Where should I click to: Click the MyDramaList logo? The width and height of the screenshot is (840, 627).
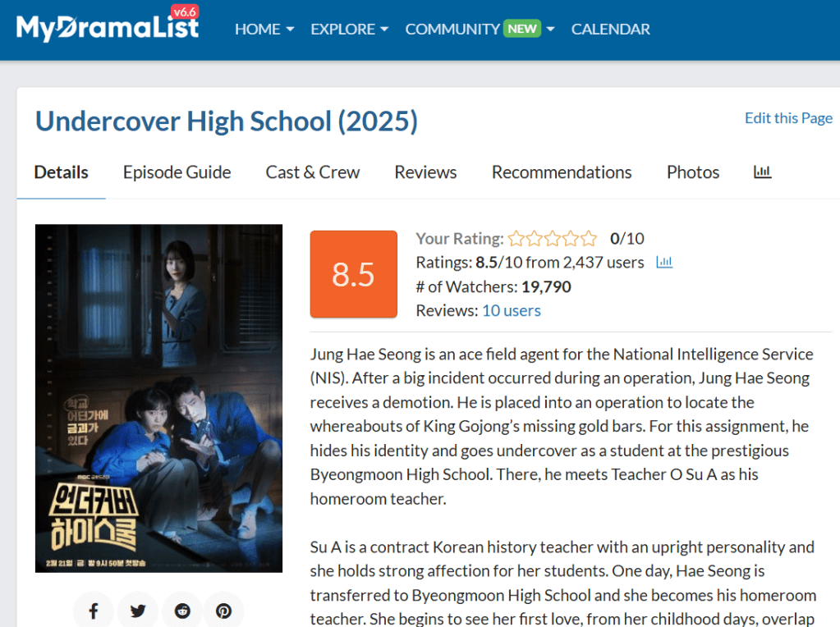108,25
